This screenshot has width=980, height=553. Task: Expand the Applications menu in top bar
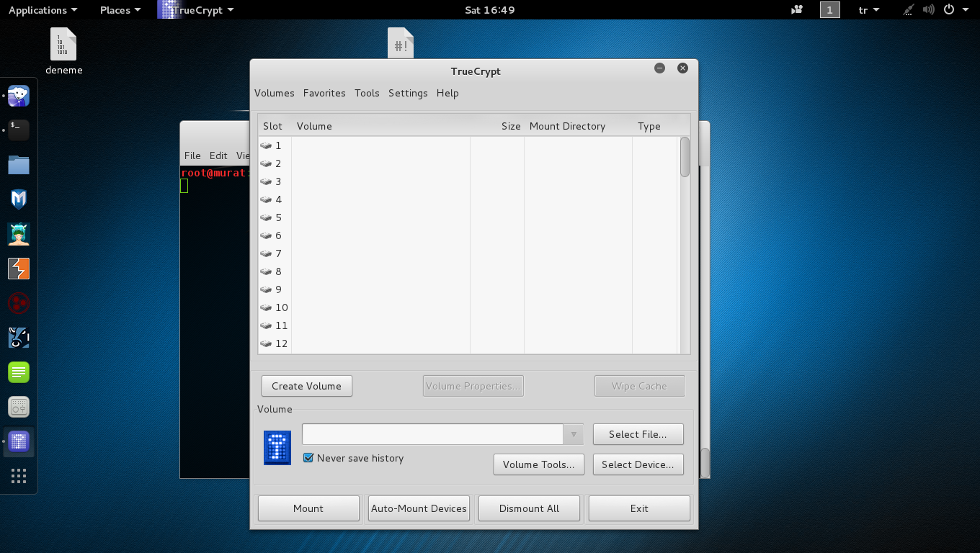pyautogui.click(x=43, y=10)
